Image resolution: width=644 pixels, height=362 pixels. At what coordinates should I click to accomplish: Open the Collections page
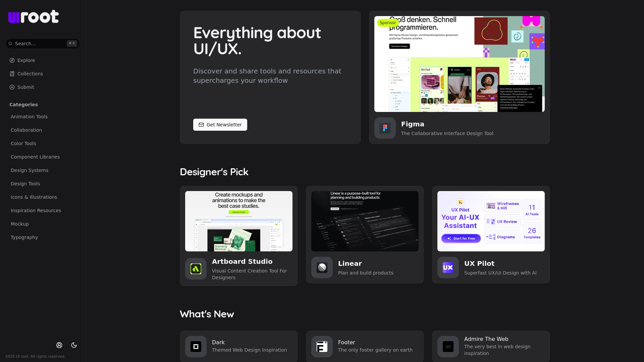point(30,74)
